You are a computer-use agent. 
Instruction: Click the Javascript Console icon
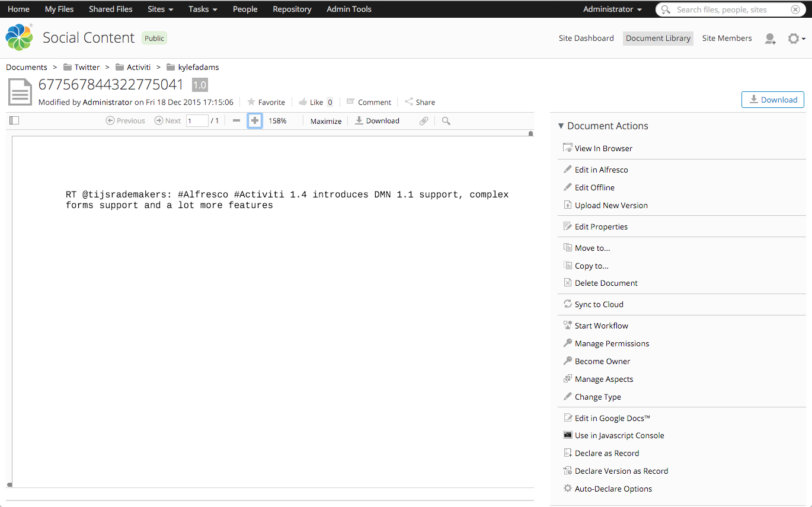pos(568,435)
